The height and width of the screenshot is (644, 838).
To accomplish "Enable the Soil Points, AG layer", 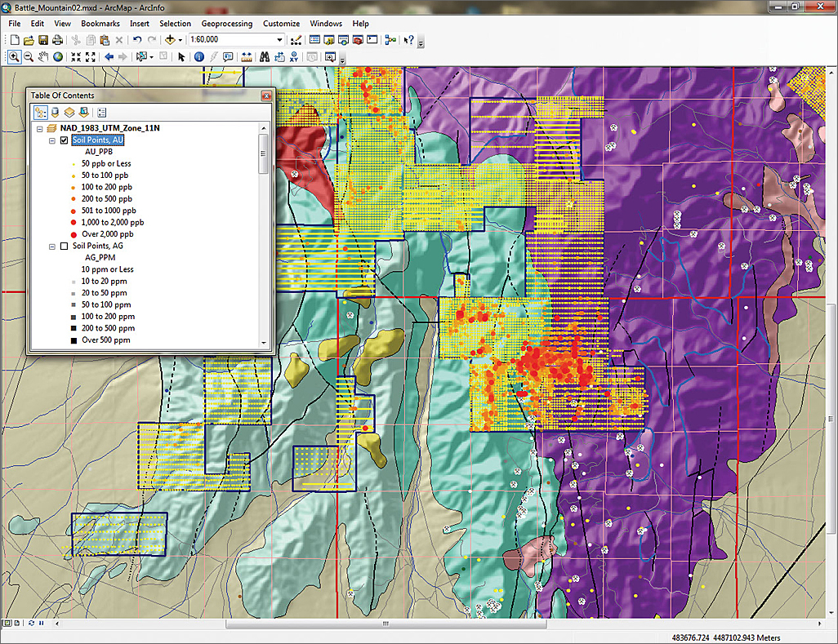I will pyautogui.click(x=65, y=246).
